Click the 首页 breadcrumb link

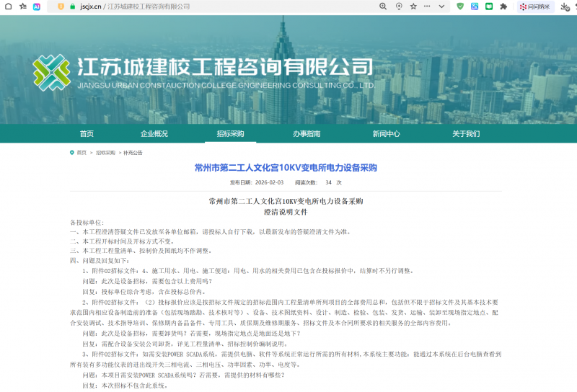(x=82, y=153)
